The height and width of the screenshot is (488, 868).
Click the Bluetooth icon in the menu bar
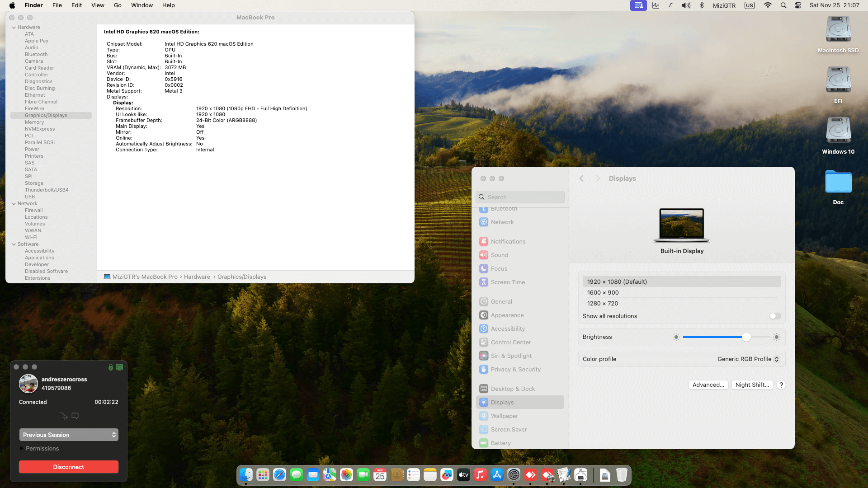point(702,5)
